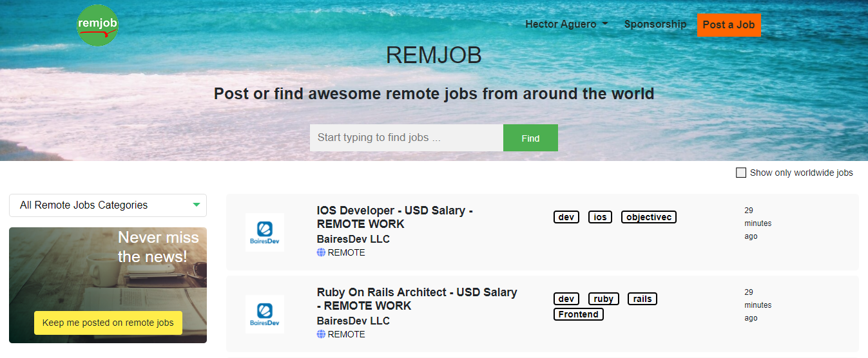Screen dimensions: 868x358
Task: Open All Remote Jobs Categories dropdown
Action: [108, 205]
